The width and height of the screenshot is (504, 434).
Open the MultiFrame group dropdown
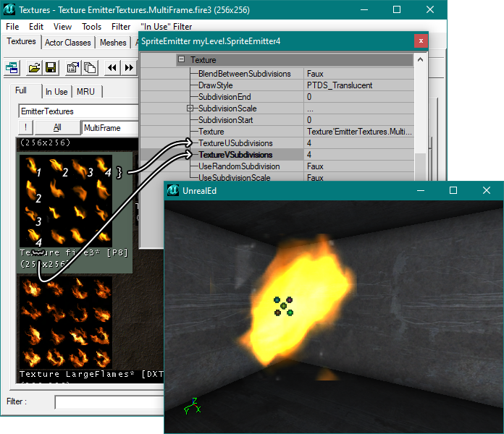tap(110, 128)
